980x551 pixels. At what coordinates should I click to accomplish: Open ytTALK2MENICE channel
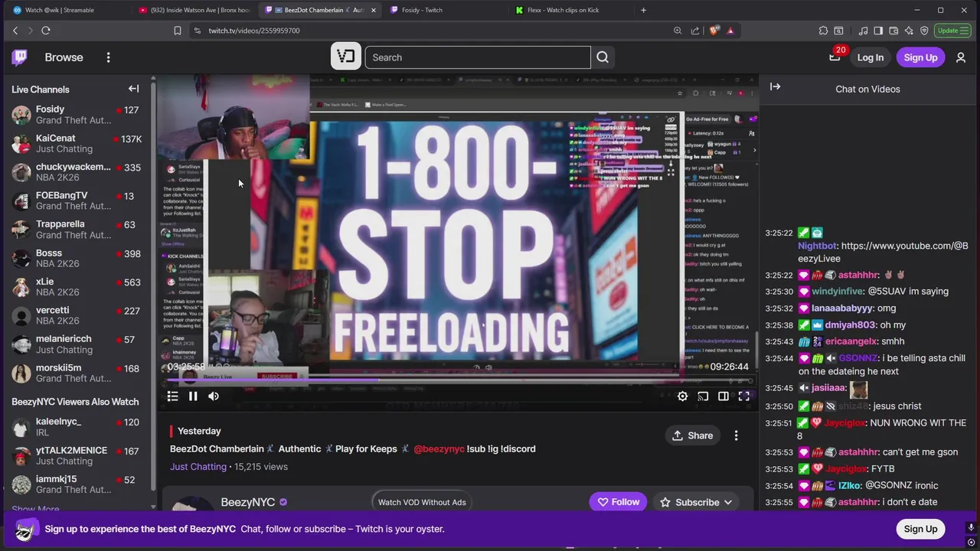tap(77, 455)
